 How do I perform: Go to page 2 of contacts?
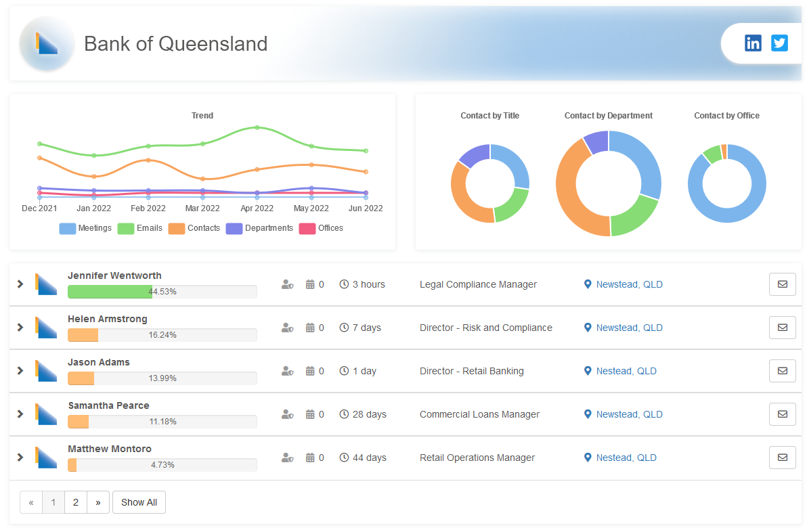[75, 502]
